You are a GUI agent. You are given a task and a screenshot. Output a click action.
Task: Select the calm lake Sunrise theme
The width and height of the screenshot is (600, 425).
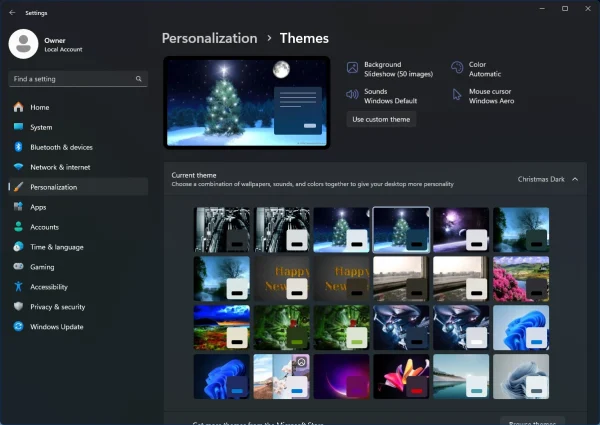tap(461, 376)
